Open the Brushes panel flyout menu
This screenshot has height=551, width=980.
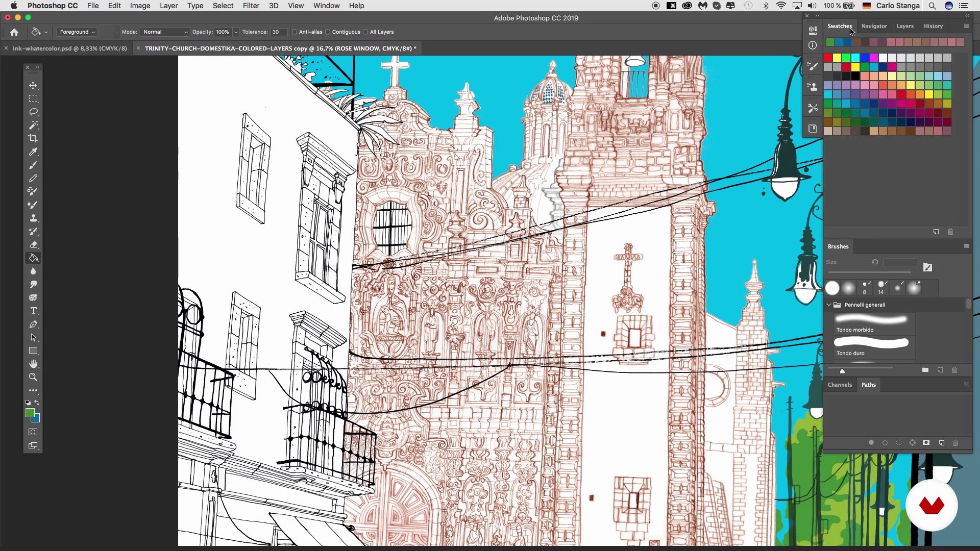tap(966, 246)
